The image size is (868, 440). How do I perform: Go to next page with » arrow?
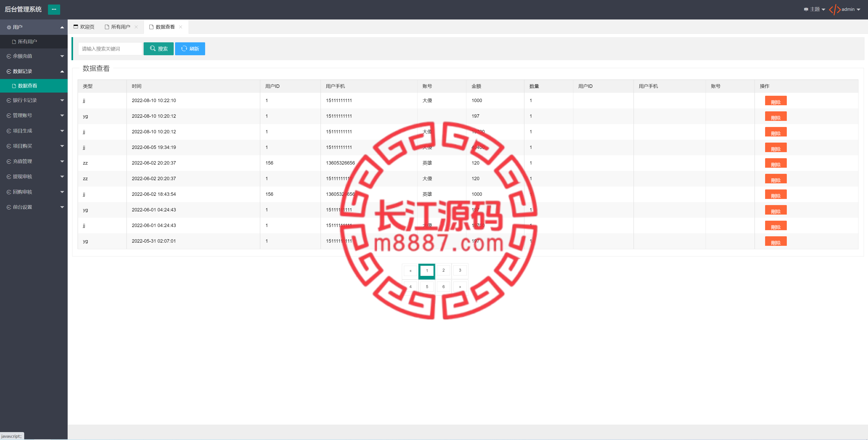tap(460, 287)
